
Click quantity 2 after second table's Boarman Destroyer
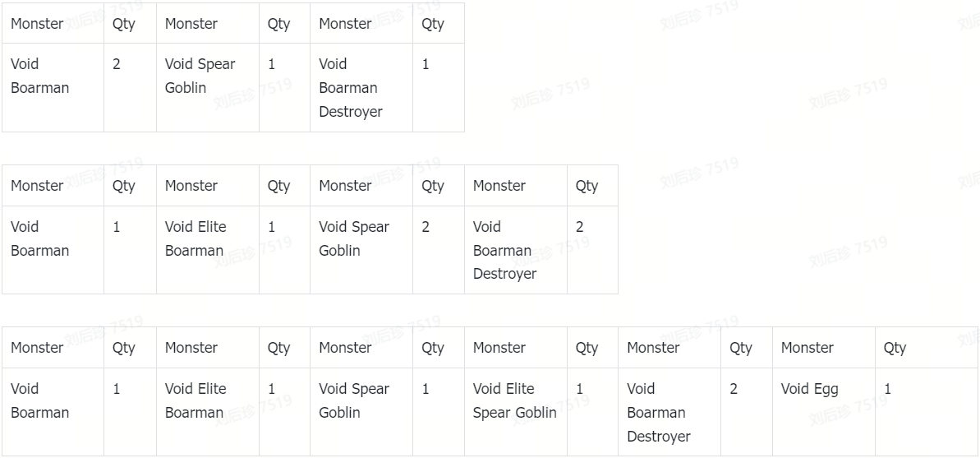[592, 250]
